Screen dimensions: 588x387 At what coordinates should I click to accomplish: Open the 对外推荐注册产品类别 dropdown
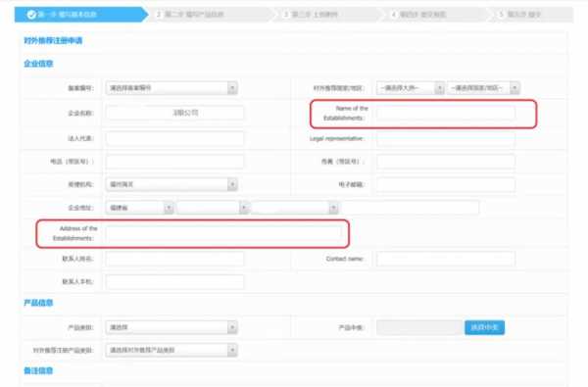click(x=171, y=350)
